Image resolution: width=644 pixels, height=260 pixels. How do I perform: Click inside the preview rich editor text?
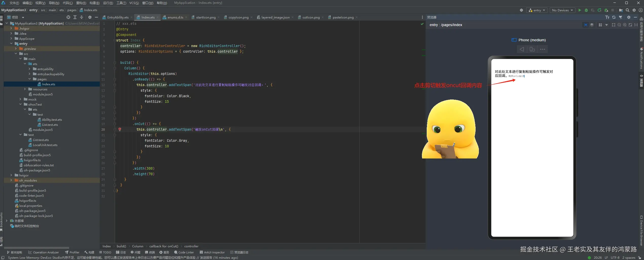pos(524,74)
